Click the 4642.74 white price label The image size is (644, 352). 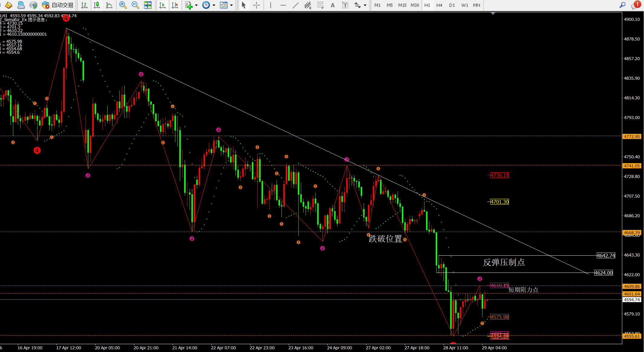[606, 256]
